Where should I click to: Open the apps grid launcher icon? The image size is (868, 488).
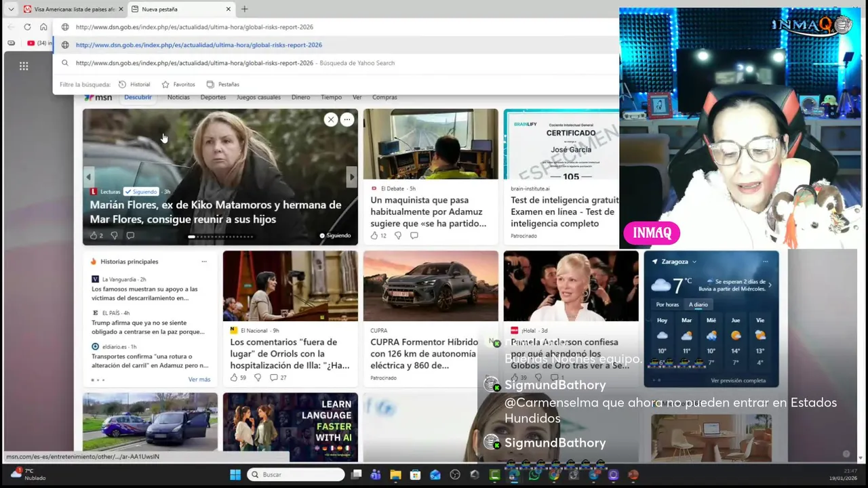[24, 66]
